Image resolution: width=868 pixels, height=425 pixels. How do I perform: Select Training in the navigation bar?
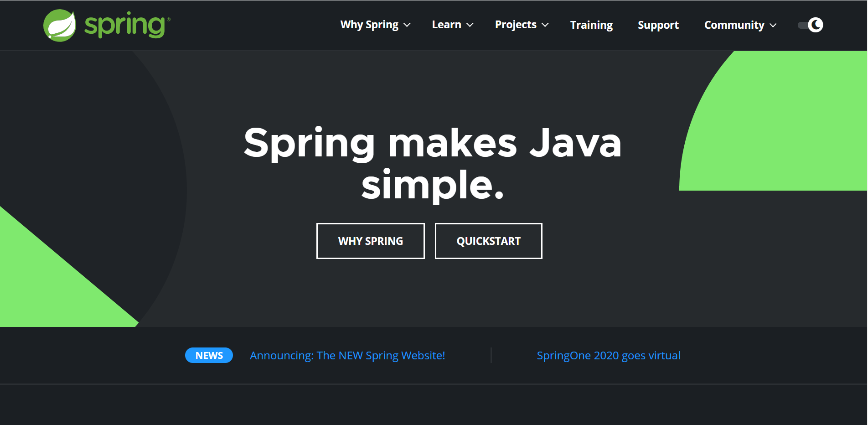(591, 25)
